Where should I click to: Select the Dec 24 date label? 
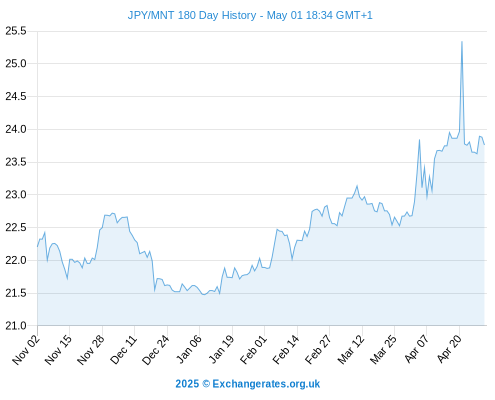coord(156,350)
